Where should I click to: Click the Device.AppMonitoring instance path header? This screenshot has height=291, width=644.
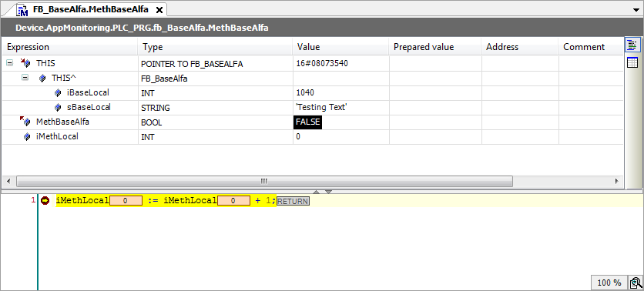click(x=142, y=28)
